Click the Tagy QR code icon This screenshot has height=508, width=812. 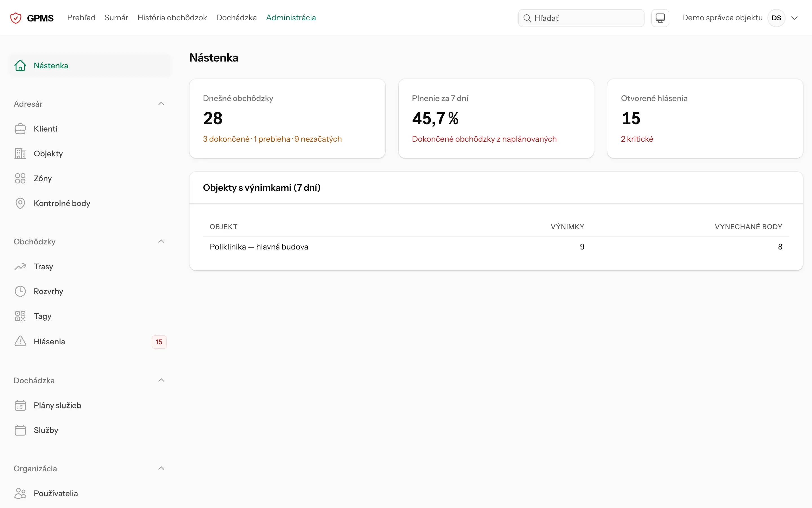[20, 316]
